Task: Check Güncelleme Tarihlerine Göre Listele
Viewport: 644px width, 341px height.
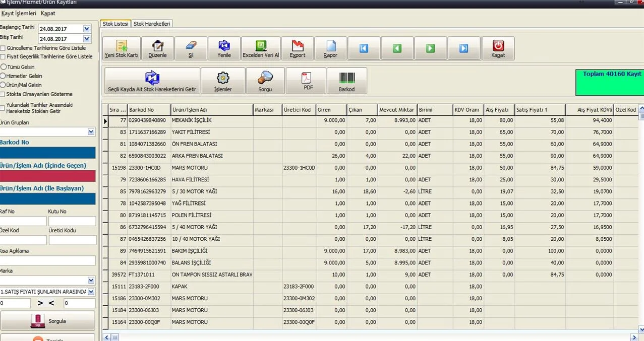Action: (3, 48)
